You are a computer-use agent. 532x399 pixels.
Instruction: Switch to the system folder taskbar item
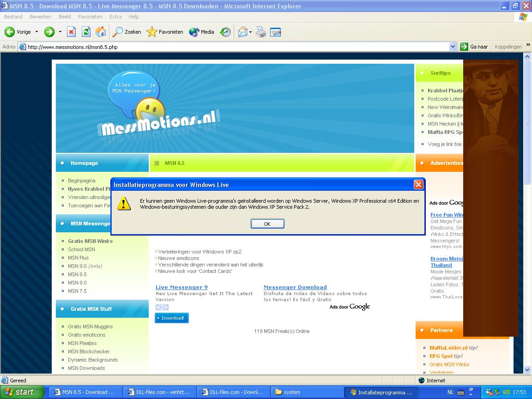[x=307, y=392]
